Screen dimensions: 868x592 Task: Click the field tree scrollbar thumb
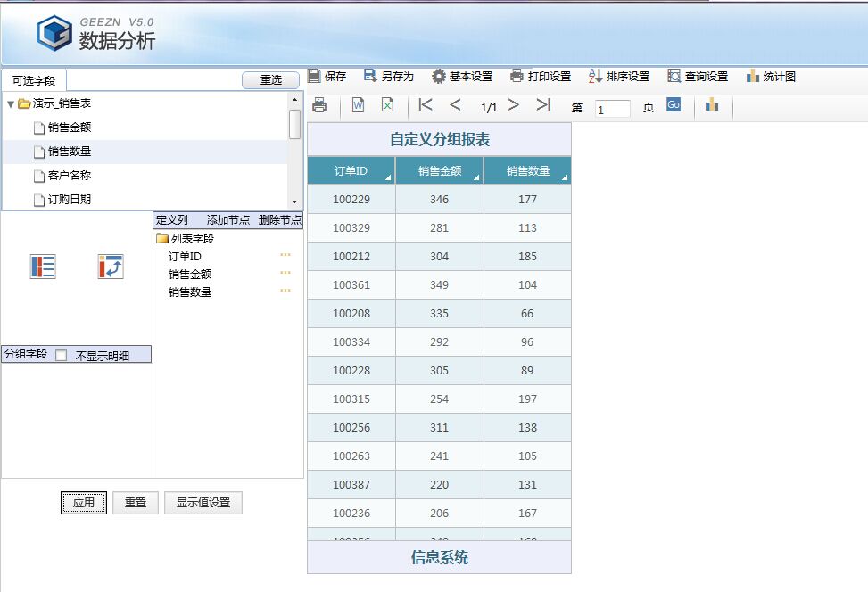tap(295, 125)
